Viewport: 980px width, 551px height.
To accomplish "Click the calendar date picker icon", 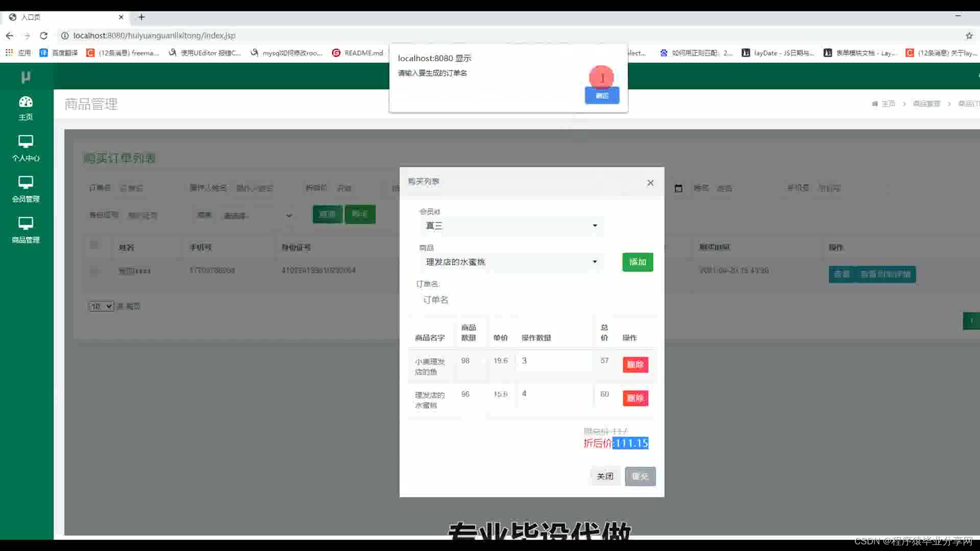I will 678,188.
